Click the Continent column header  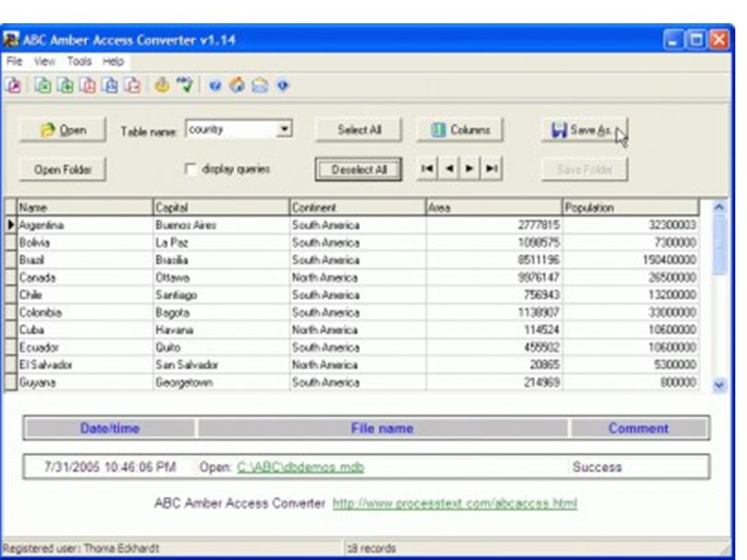(358, 208)
